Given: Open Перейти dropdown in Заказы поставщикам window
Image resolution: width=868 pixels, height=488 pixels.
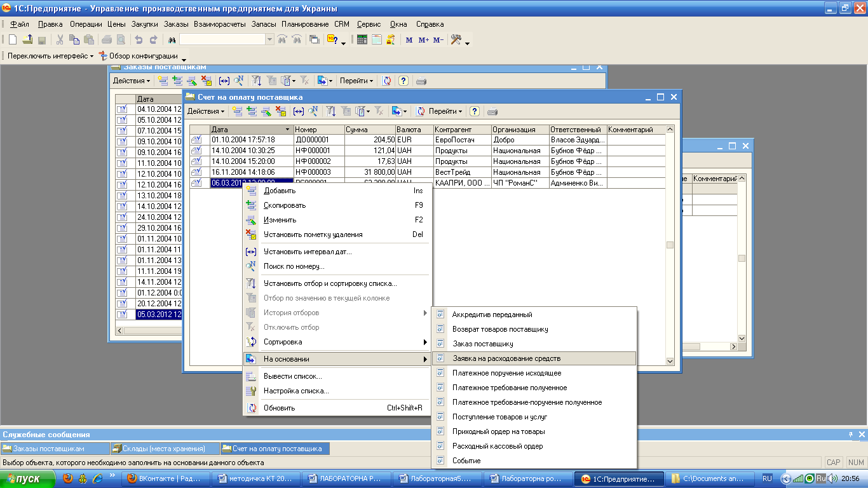Looking at the screenshot, I should coord(356,81).
